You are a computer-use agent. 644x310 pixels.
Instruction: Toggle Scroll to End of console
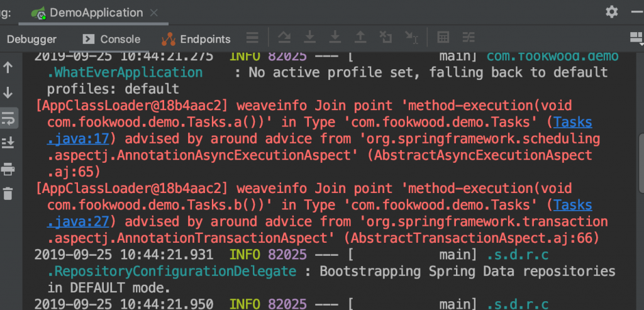click(8, 143)
